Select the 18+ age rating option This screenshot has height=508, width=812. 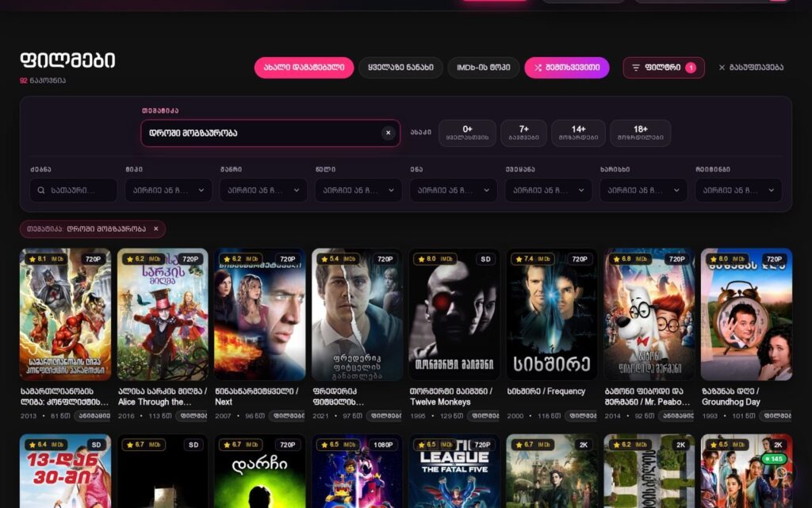pos(641,133)
